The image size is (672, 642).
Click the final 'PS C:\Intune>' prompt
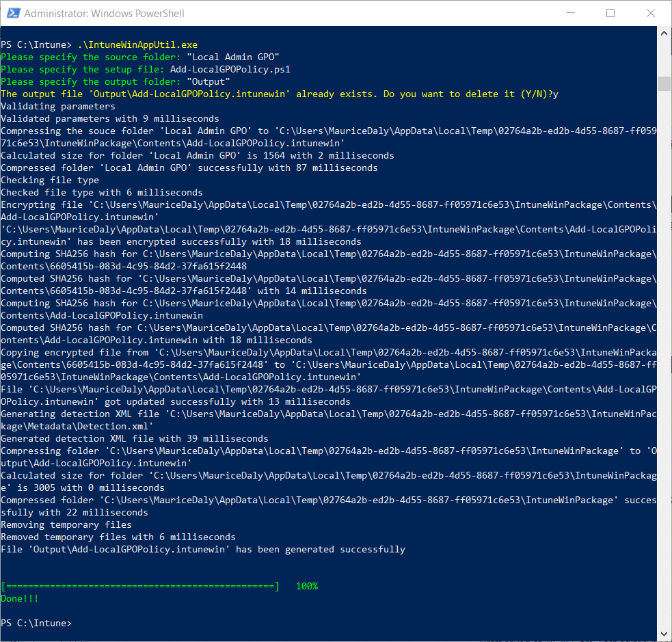click(x=36, y=623)
